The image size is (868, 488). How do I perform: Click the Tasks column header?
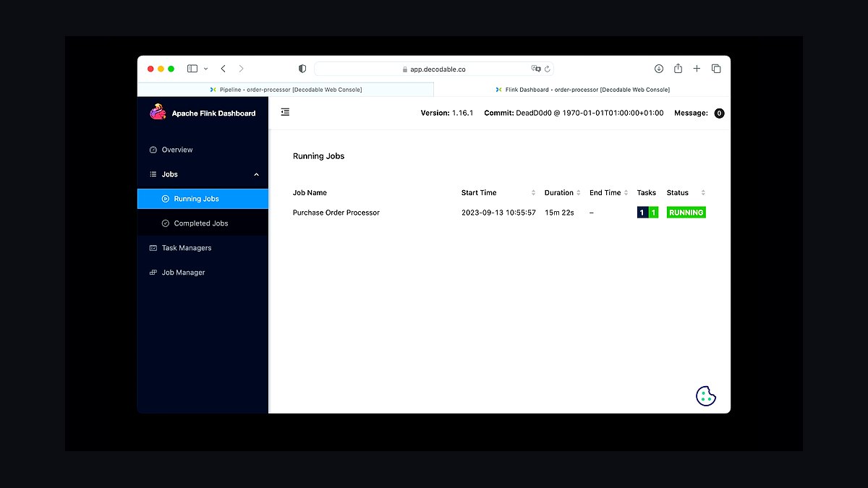(x=647, y=193)
